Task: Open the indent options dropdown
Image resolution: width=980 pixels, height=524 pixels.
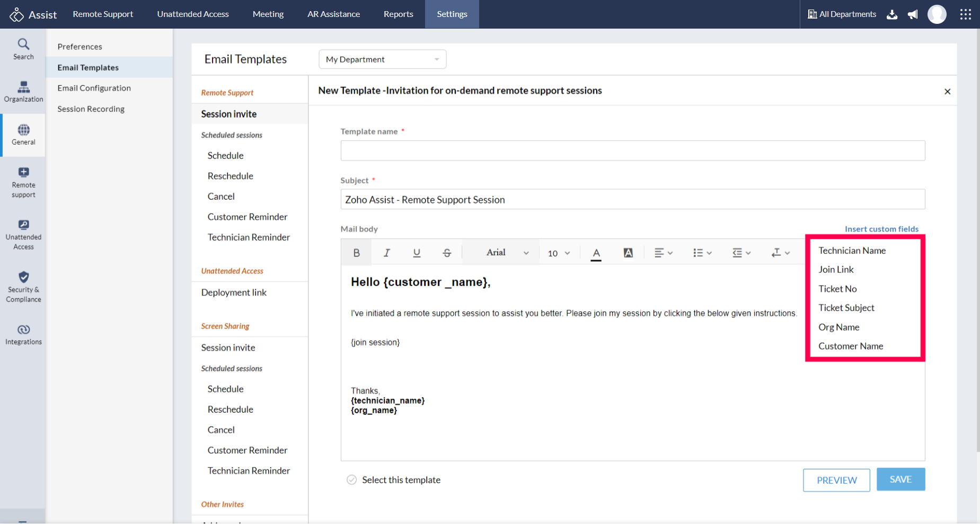Action: point(741,253)
